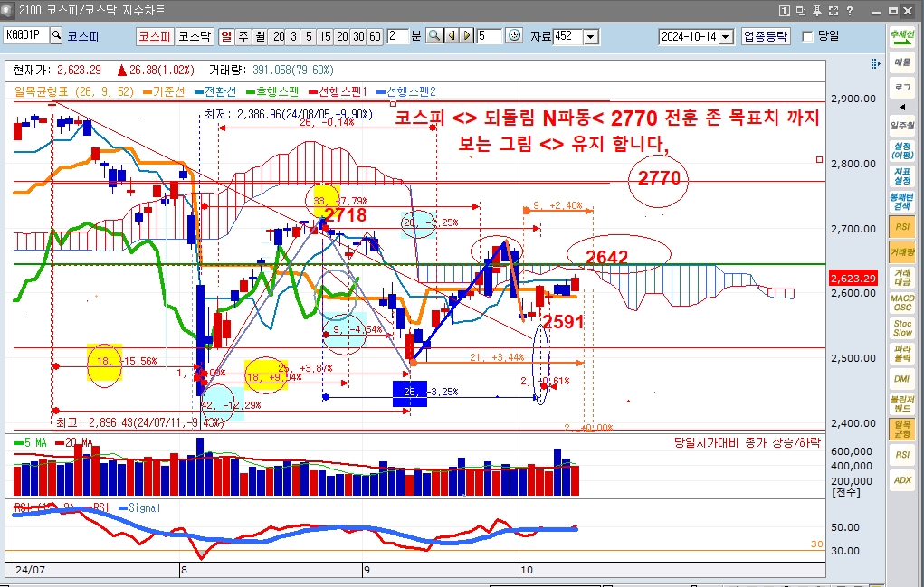Select the 코스피 index button
This screenshot has width=924, height=587.
click(x=155, y=36)
